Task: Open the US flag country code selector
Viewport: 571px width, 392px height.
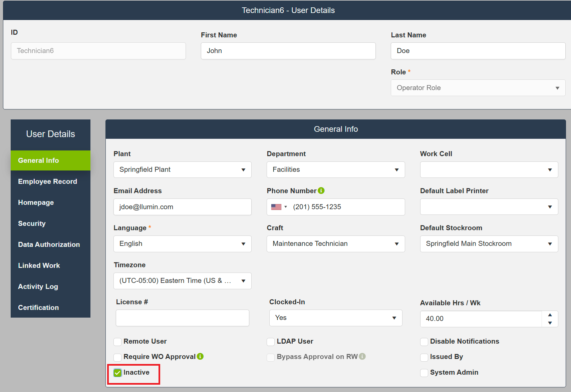Action: click(x=279, y=207)
